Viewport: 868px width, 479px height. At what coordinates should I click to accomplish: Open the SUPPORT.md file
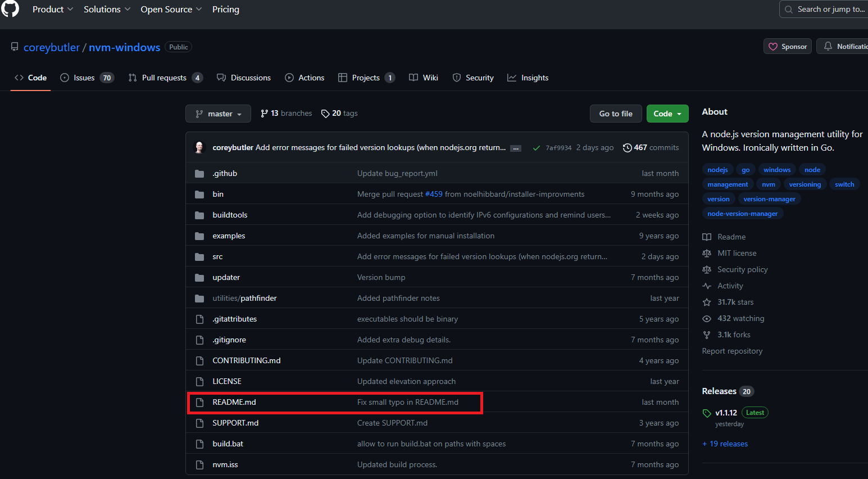(235, 423)
